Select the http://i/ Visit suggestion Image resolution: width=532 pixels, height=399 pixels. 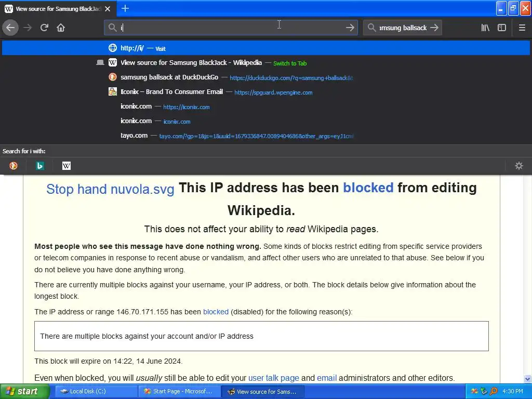(266, 48)
